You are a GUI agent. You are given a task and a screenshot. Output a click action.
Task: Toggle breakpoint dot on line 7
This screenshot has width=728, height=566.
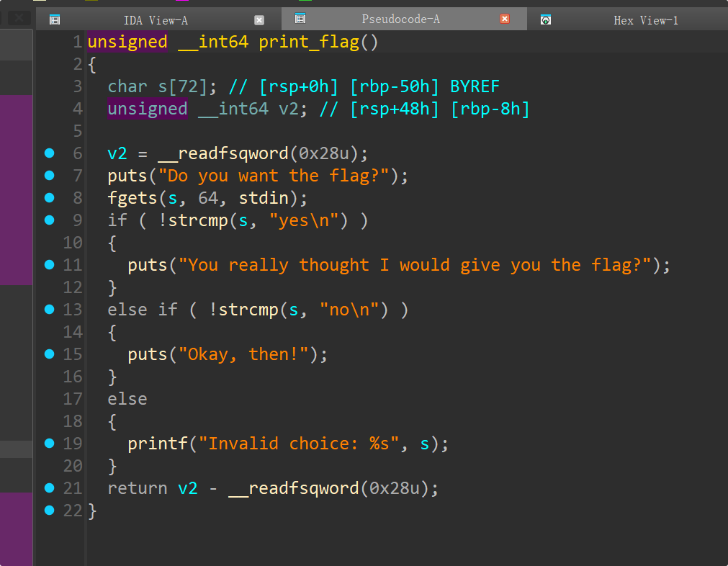[x=49, y=176]
